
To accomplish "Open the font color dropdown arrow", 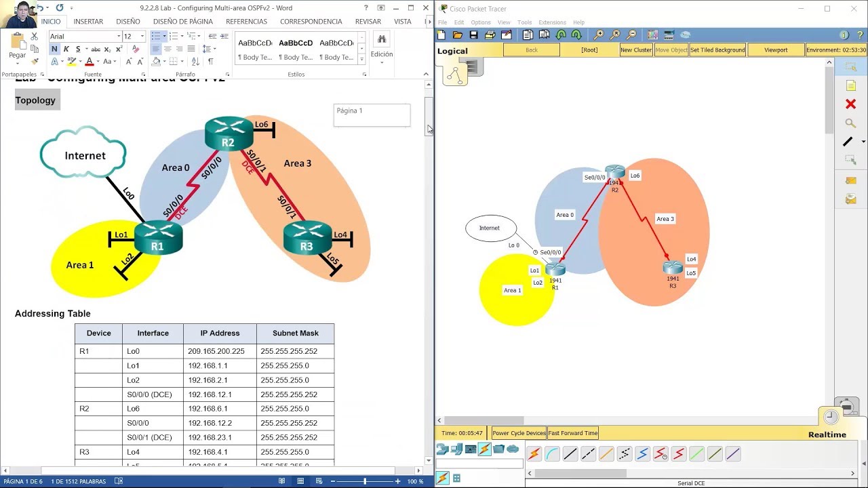I will coord(97,62).
